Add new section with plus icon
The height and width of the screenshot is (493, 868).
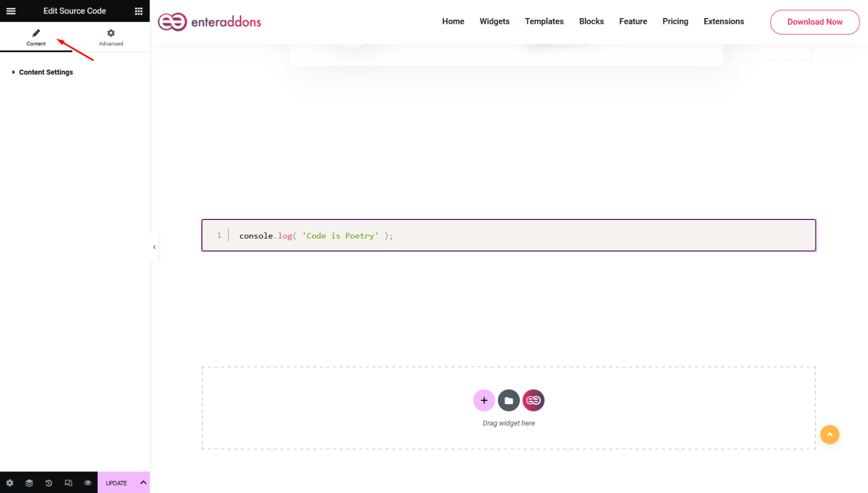484,400
